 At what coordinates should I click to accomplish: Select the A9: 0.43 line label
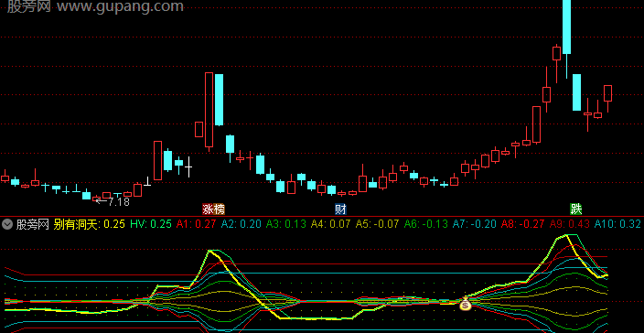(570, 224)
